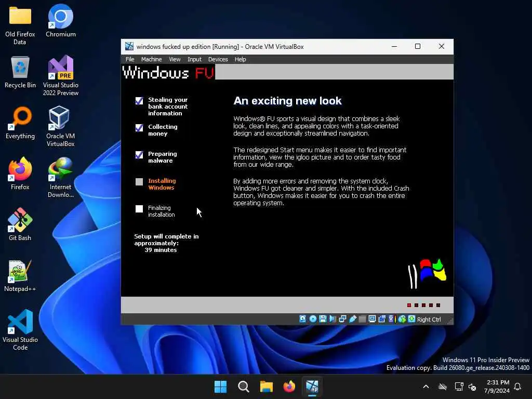This screenshot has height=399, width=532.
Task: Select the Visual Studio Code desktop shortcut
Action: pos(20,330)
